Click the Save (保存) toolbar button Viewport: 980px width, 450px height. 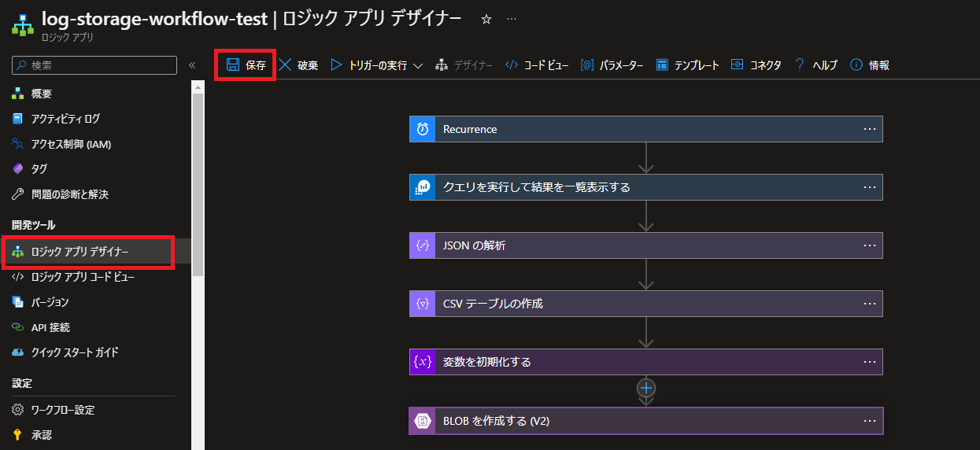246,65
